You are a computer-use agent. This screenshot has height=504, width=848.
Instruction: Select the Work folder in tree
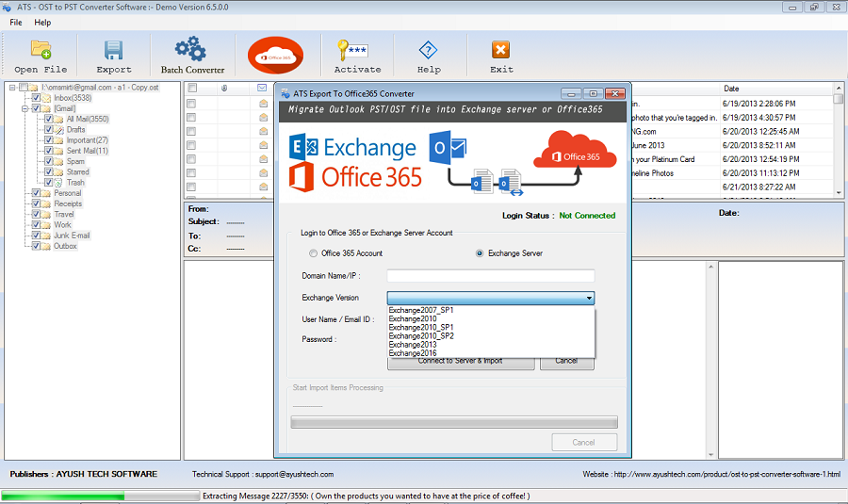pos(62,225)
